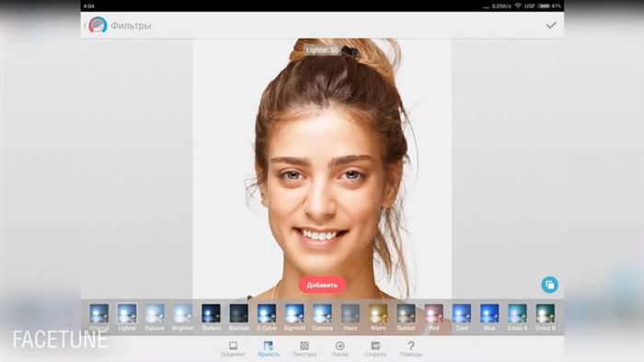The image size is (644, 362).
Task: Apply filters with the checkmark icon
Action: point(551,25)
